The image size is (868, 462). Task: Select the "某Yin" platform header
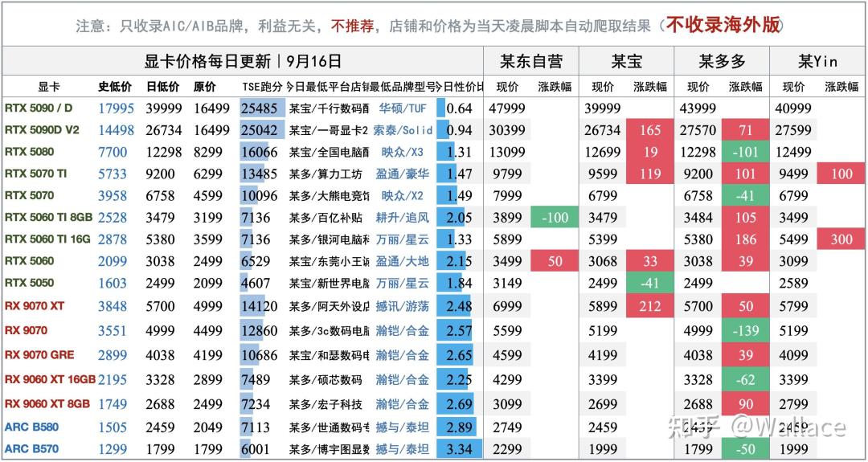tap(817, 61)
